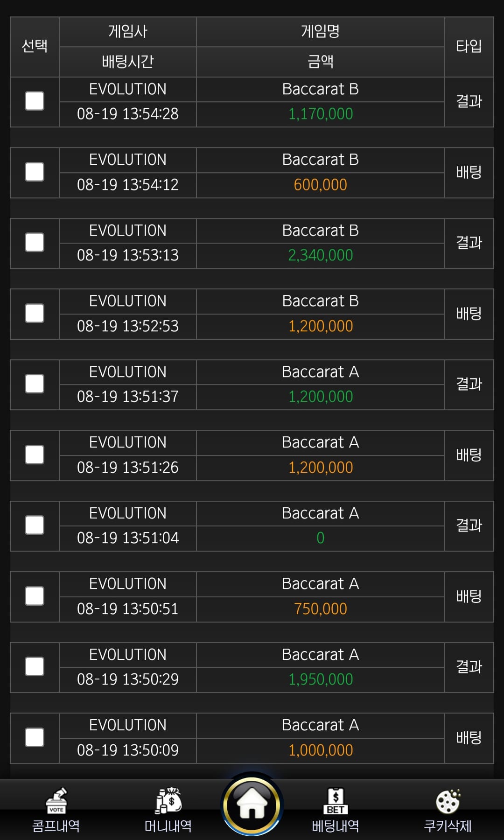Tick the 13:51:04 zero-amount row checkbox
The width and height of the screenshot is (504, 840).
[x=35, y=525]
